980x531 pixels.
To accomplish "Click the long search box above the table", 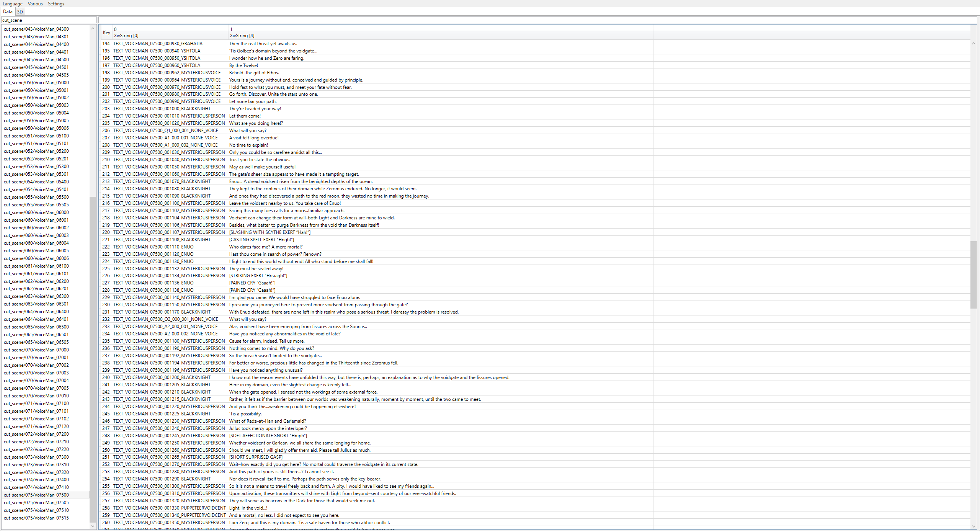I will 536,20.
